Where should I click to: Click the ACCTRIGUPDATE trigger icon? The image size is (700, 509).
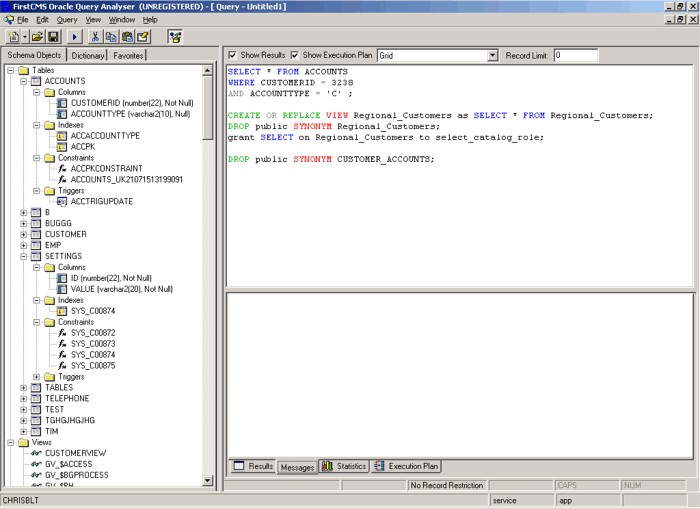point(62,201)
